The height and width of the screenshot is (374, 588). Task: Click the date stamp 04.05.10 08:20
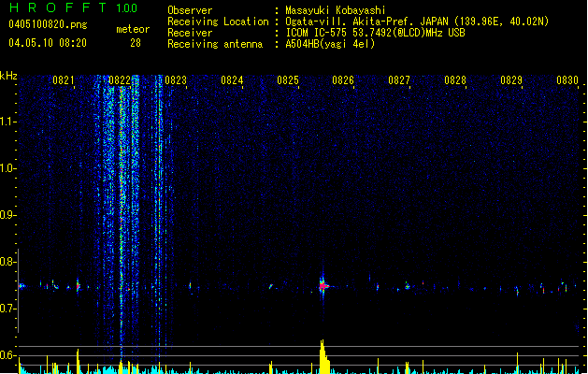tap(48, 43)
